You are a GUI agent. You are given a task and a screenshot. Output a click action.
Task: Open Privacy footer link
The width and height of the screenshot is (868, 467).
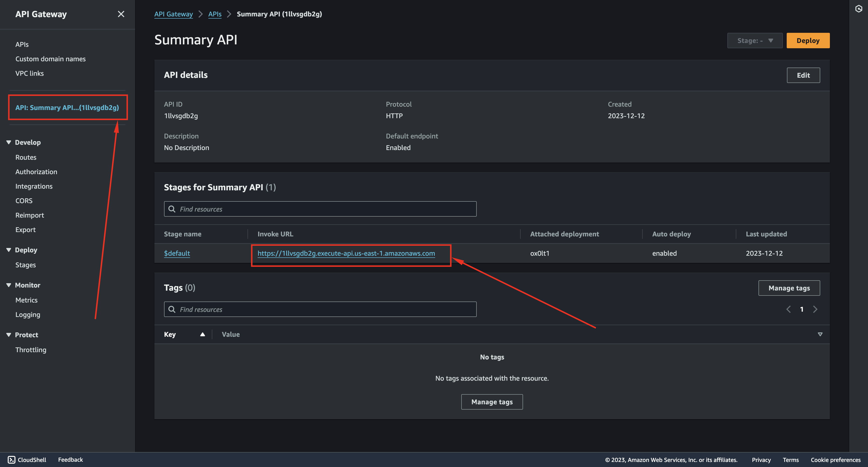coord(761,460)
